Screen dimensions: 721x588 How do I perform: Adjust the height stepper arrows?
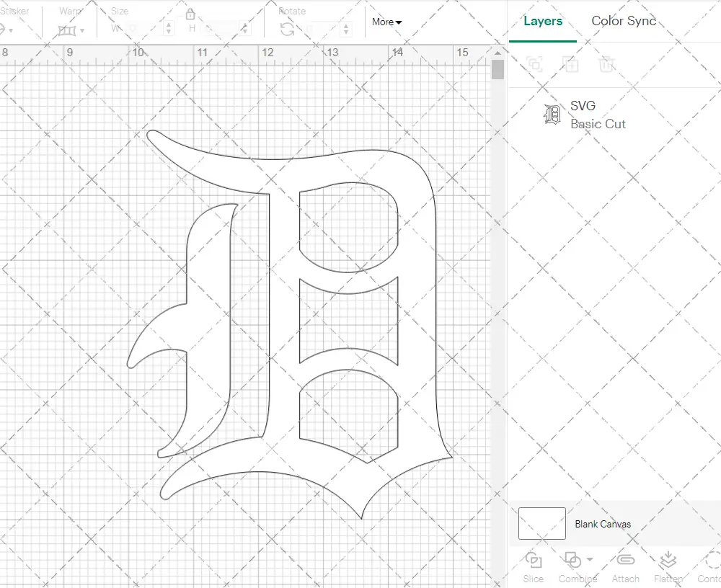pyautogui.click(x=245, y=29)
